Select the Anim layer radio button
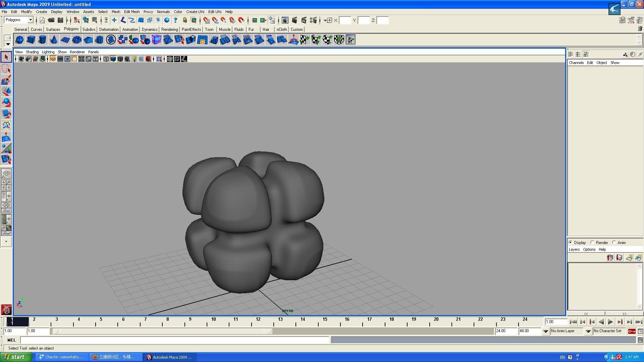This screenshot has height=362, width=644. tap(614, 242)
